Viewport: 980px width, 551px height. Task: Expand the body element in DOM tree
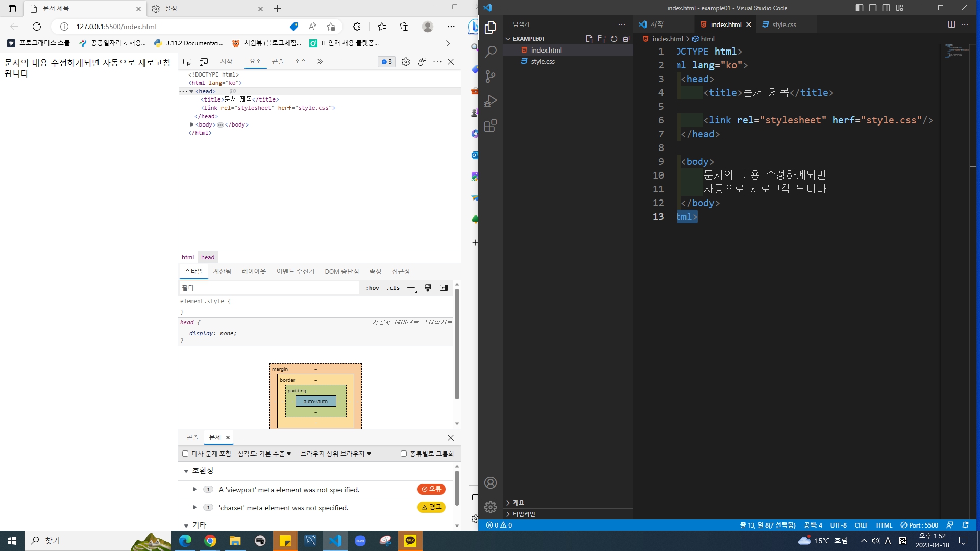(192, 124)
